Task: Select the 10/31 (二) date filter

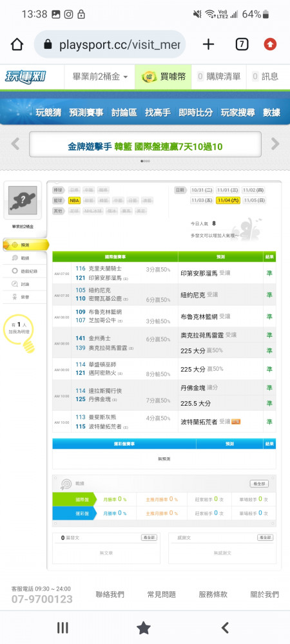Action: click(x=202, y=190)
